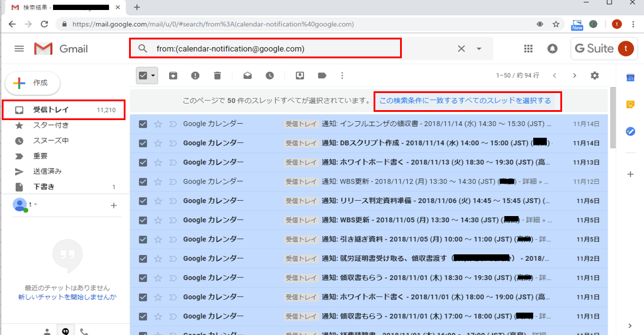
Task: Open Gmail settings gear
Action: pos(595,75)
